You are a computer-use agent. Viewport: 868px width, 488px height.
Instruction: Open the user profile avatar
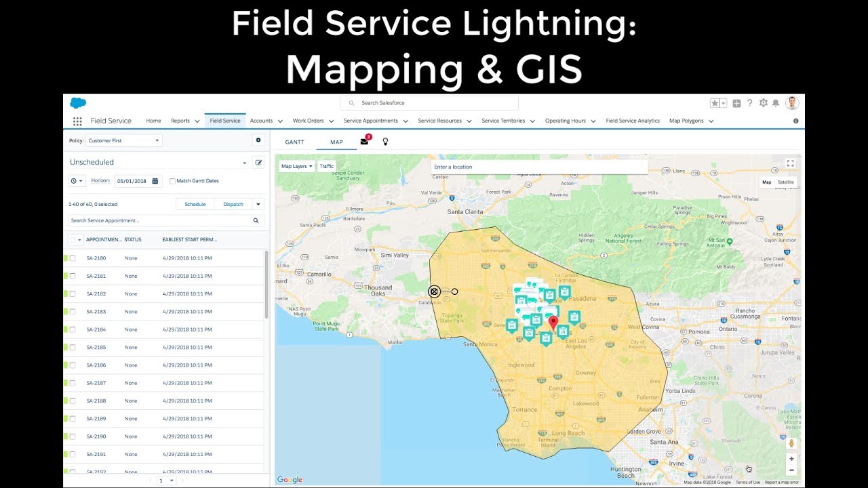point(792,103)
